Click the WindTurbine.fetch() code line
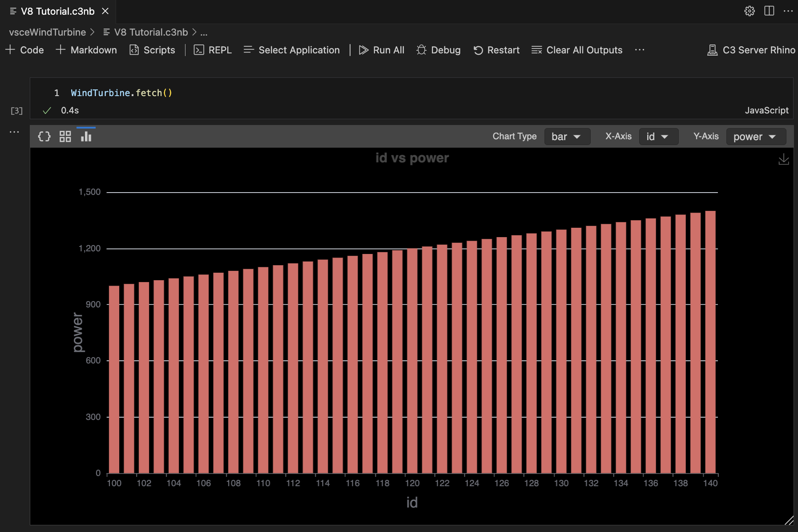 pyautogui.click(x=121, y=93)
